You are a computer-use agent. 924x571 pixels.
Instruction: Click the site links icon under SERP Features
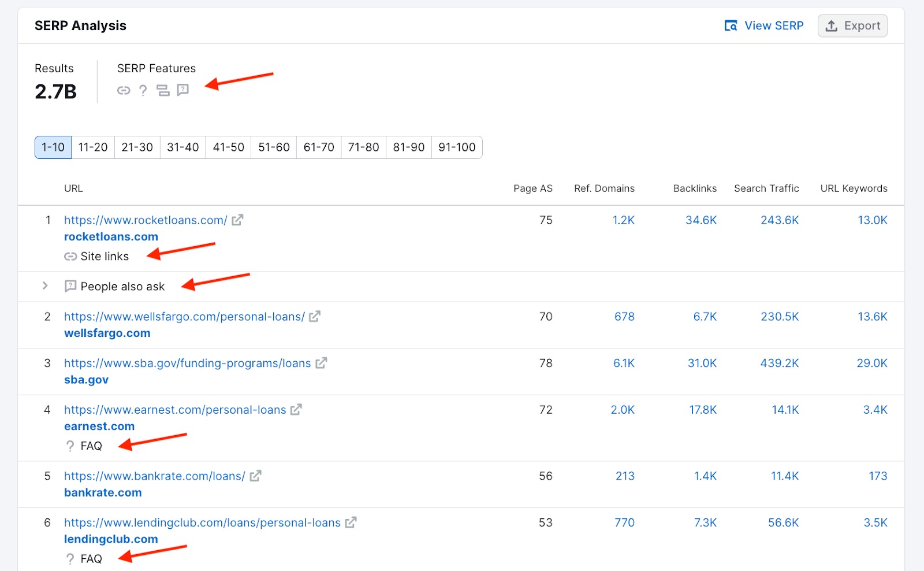point(124,90)
